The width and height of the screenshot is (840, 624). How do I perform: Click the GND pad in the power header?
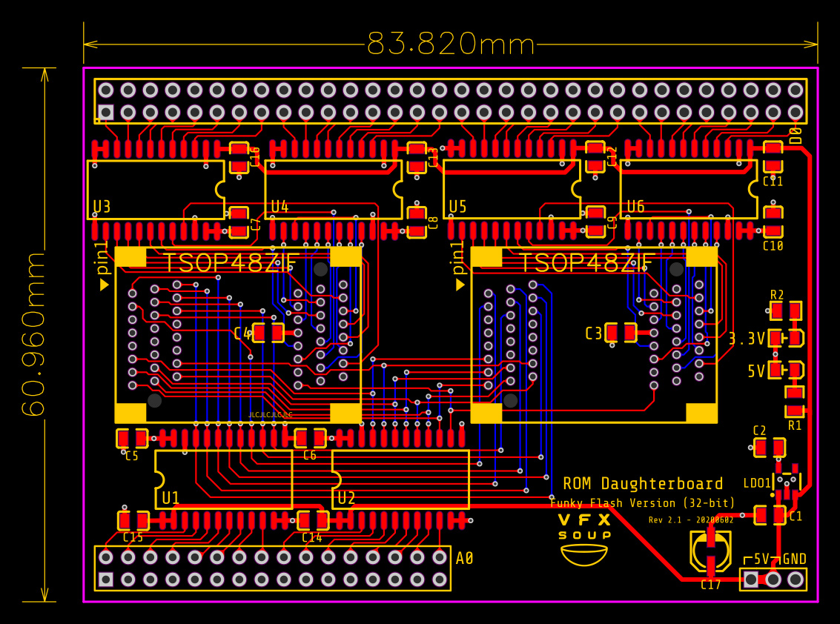(796, 579)
